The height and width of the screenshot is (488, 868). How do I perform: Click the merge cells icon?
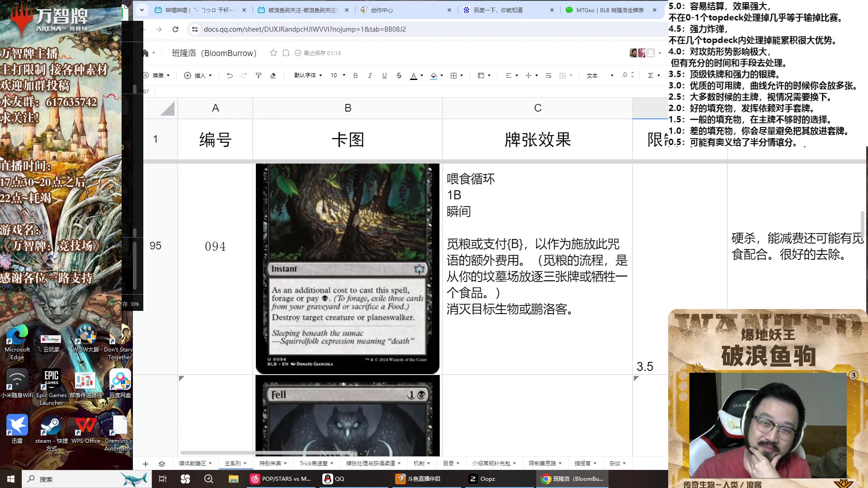[563, 75]
